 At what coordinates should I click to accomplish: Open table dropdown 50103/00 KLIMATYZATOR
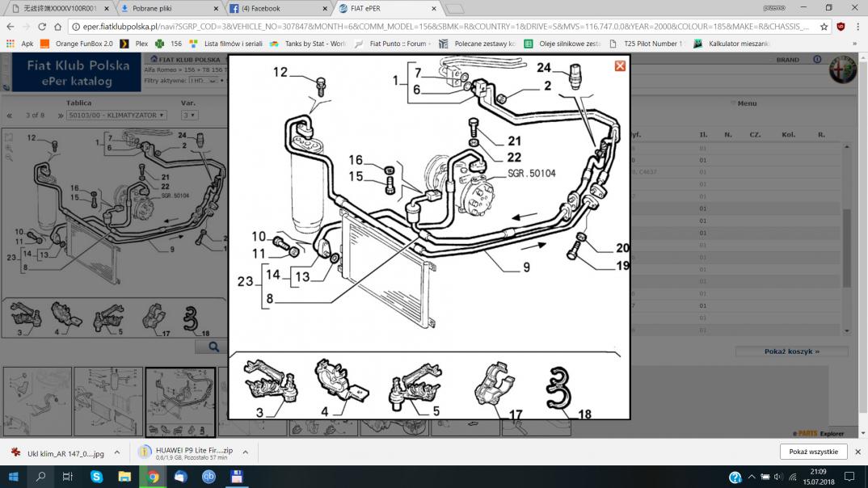[116, 115]
